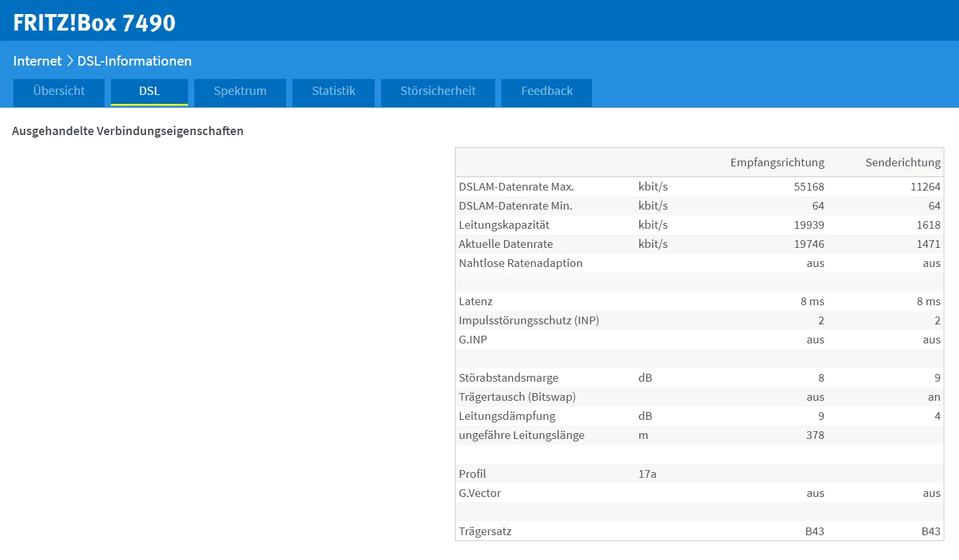Click the Leitungslänge value 378
This screenshot has width=959, height=560.
814,435
